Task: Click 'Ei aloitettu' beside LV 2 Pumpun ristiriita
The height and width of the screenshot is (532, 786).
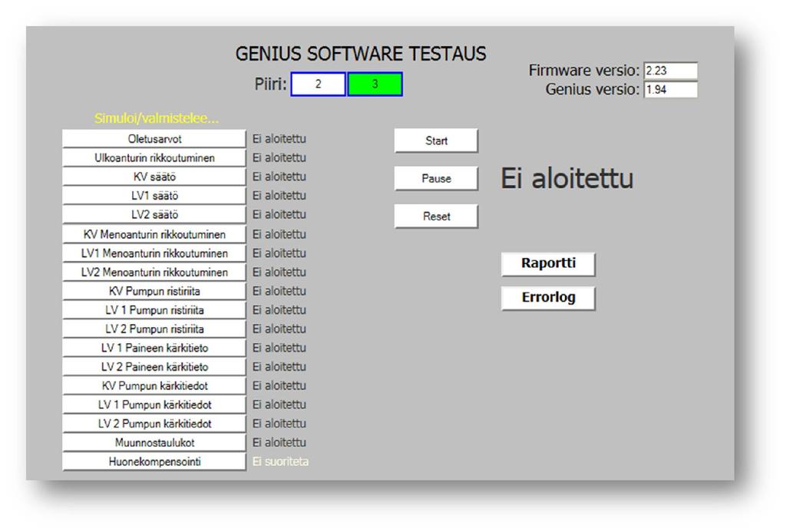Action: [279, 329]
